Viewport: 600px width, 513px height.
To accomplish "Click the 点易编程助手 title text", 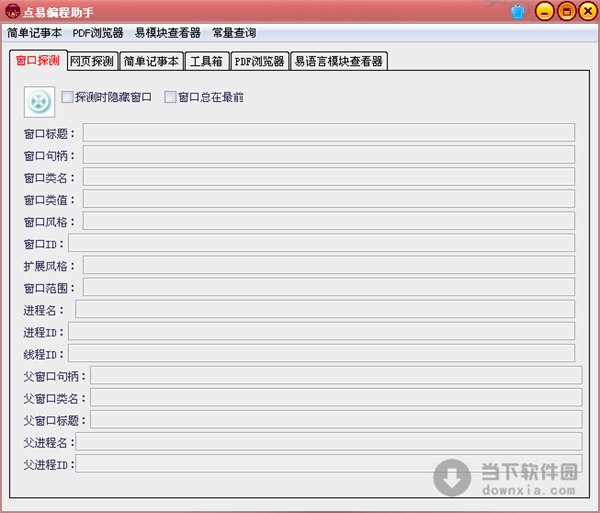I will tap(59, 12).
